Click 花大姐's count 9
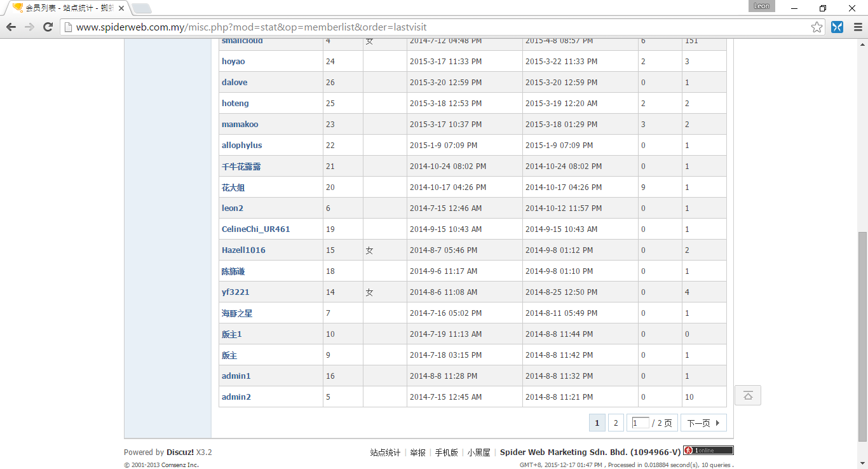The image size is (868, 469). coord(643,187)
